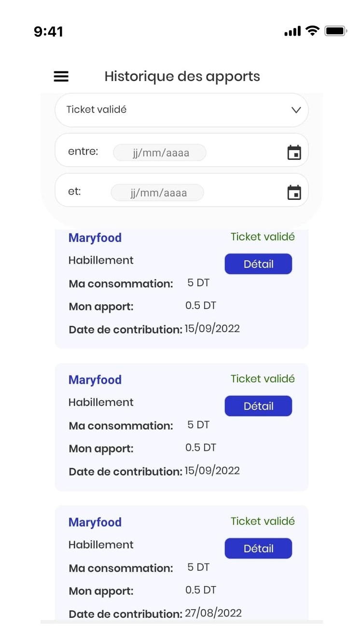
Task: Open Détail of second Maryfood entry
Action: coord(258,406)
